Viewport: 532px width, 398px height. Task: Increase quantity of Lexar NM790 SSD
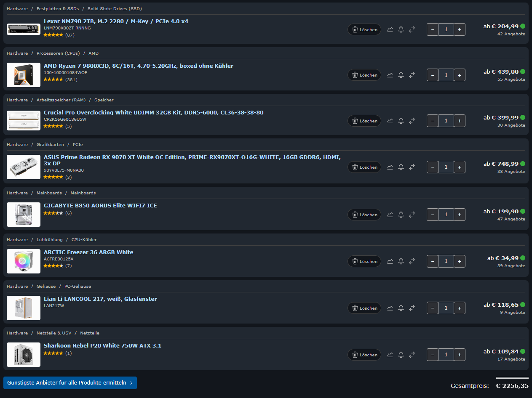[460, 29]
